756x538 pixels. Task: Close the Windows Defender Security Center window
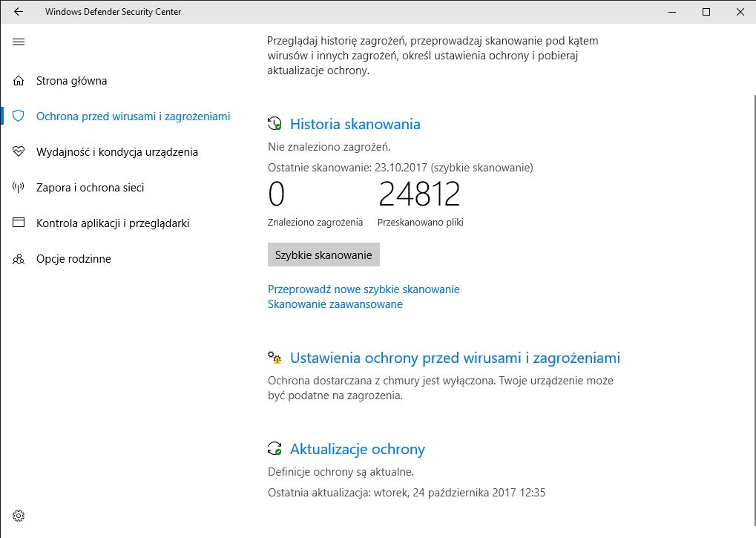740,12
